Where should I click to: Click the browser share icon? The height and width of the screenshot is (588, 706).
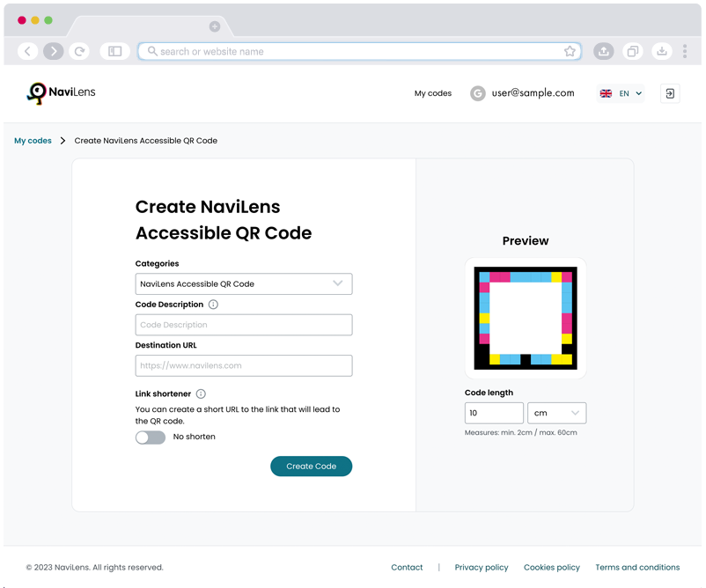603,52
